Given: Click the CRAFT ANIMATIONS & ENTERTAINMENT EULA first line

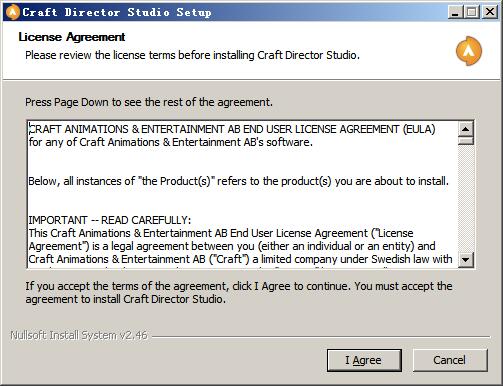Looking at the screenshot, I should 232,129.
